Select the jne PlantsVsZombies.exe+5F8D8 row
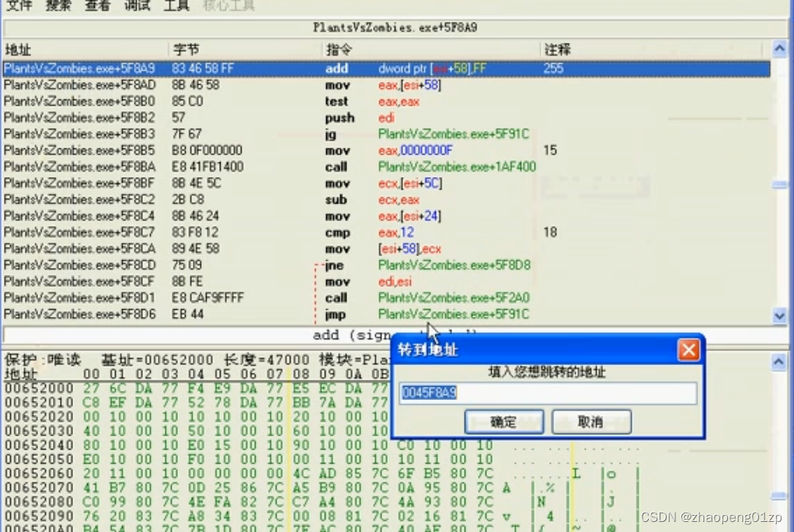This screenshot has height=532, width=794. 386,265
